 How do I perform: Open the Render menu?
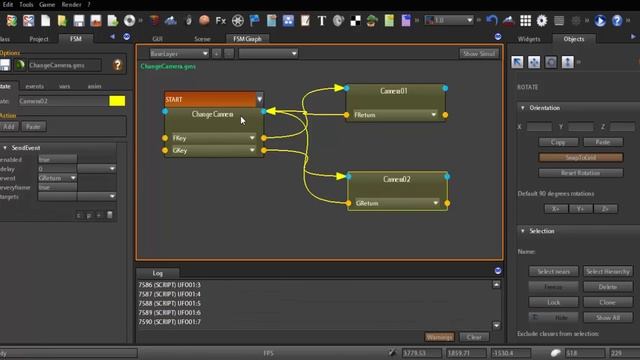[71, 4]
